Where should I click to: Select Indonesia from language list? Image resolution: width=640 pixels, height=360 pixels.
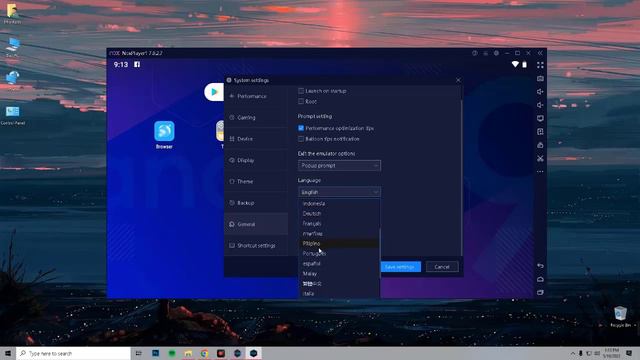339,203
